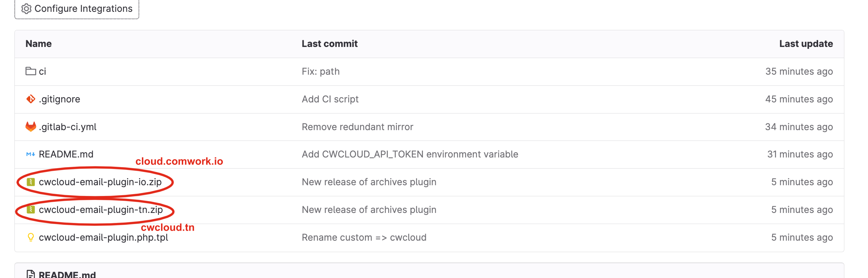Open the .gitlab-ci.yml file
Image resolution: width=868 pixels, height=278 pixels.
click(68, 127)
